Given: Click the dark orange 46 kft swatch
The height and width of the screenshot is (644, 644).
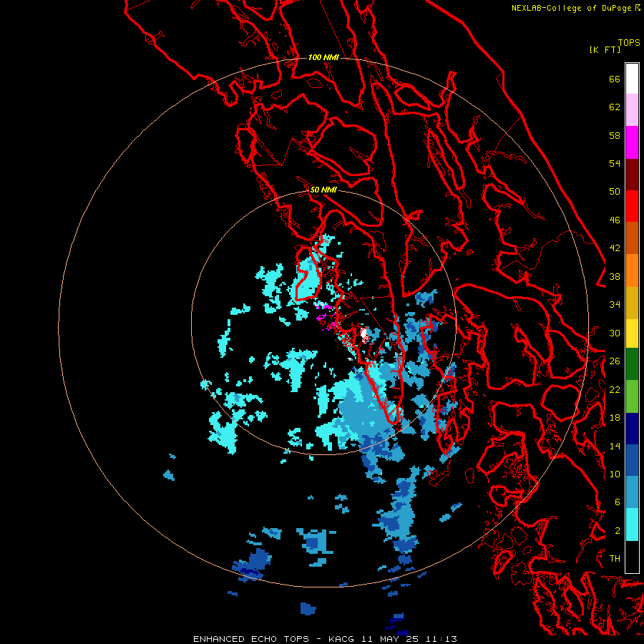Looking at the screenshot, I should point(632,238).
